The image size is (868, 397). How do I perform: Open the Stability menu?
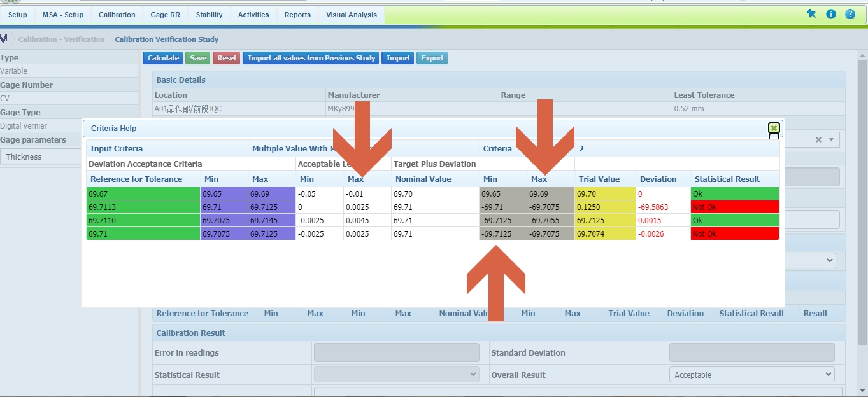tap(210, 15)
